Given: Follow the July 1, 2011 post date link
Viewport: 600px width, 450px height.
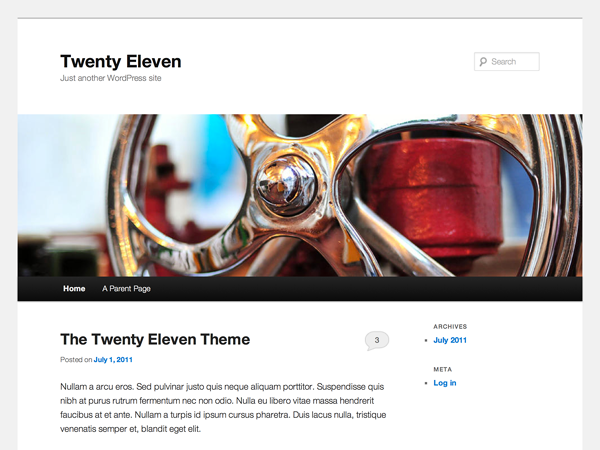Looking at the screenshot, I should 113,360.
